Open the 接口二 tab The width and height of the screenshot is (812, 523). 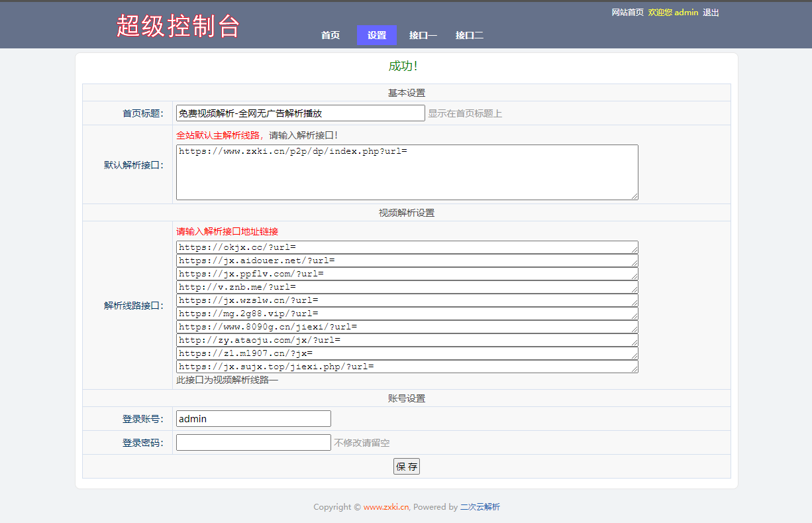(470, 35)
